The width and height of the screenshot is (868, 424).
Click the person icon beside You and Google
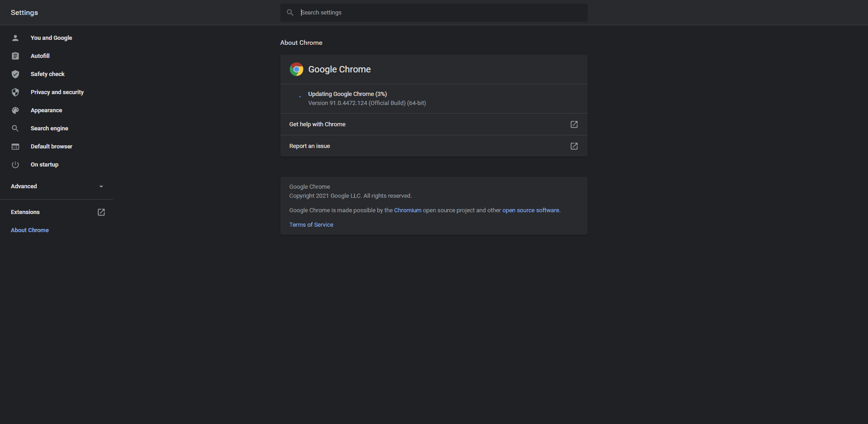(15, 38)
